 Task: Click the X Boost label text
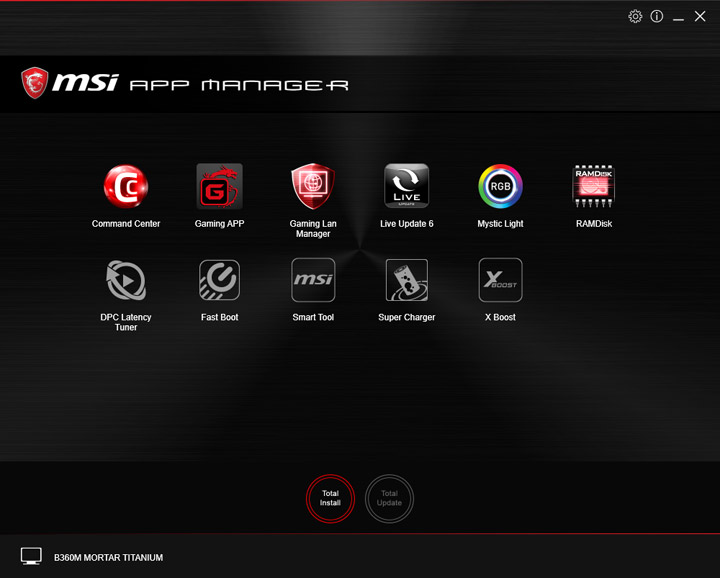pyautogui.click(x=501, y=317)
